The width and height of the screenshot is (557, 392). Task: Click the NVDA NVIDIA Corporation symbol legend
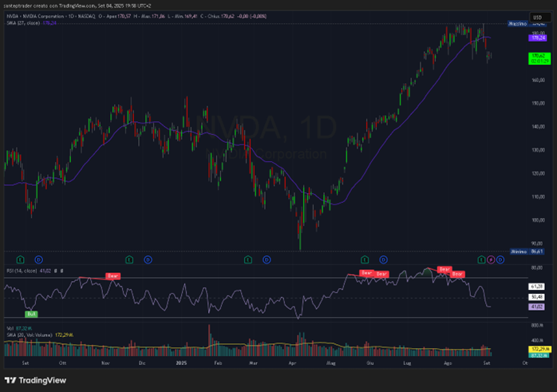51,16
